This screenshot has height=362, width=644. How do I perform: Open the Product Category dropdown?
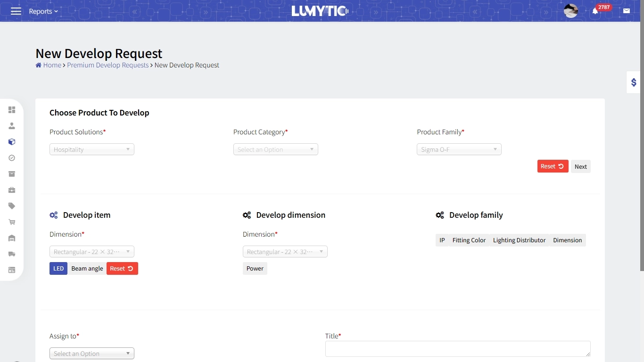click(275, 149)
